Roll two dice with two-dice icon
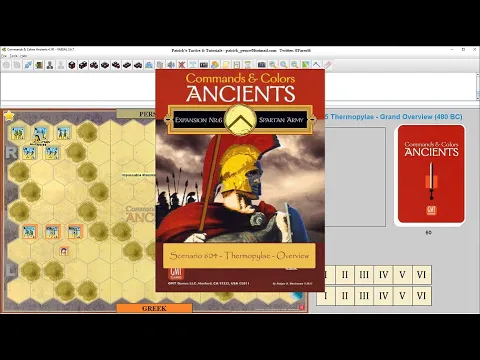The height and width of the screenshot is (360, 480). click(x=83, y=65)
